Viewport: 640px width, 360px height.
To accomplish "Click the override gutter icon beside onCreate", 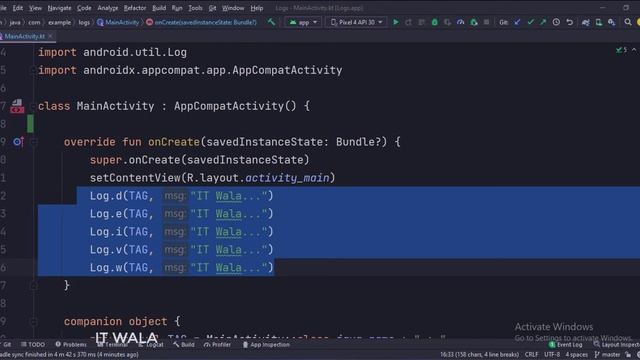I will 18,142.
